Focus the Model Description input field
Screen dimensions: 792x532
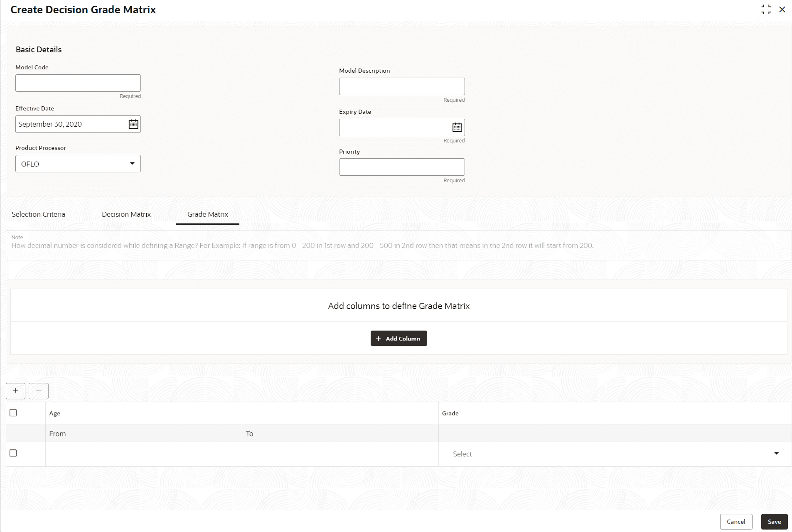coord(402,86)
